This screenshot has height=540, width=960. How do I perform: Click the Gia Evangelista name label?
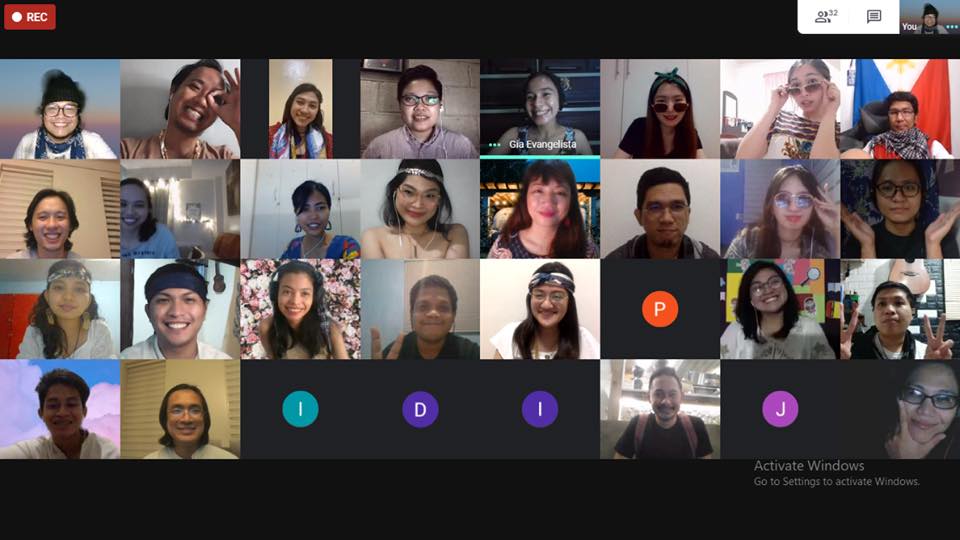[x=542, y=144]
